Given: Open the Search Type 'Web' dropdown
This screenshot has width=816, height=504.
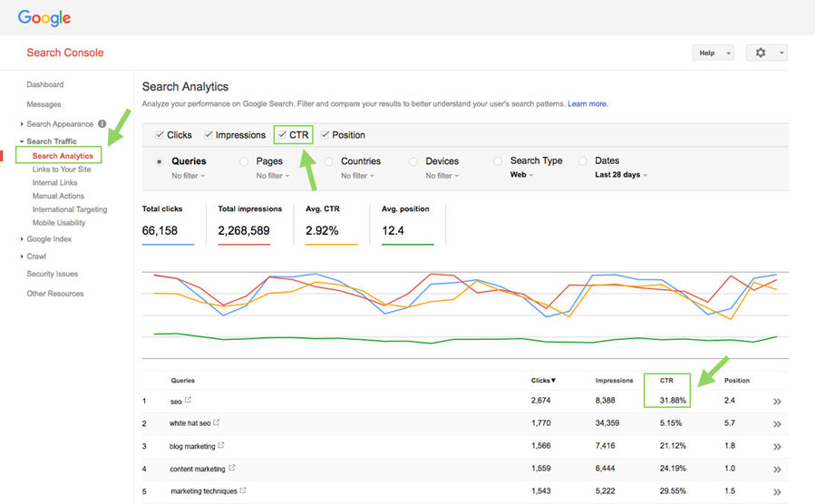Looking at the screenshot, I should tap(521, 175).
